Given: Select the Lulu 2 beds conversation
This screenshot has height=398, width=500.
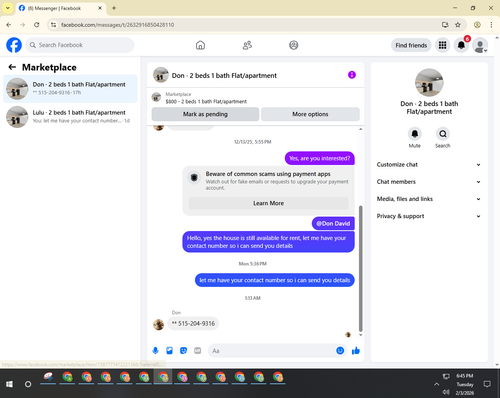Looking at the screenshot, I should click(x=70, y=117).
